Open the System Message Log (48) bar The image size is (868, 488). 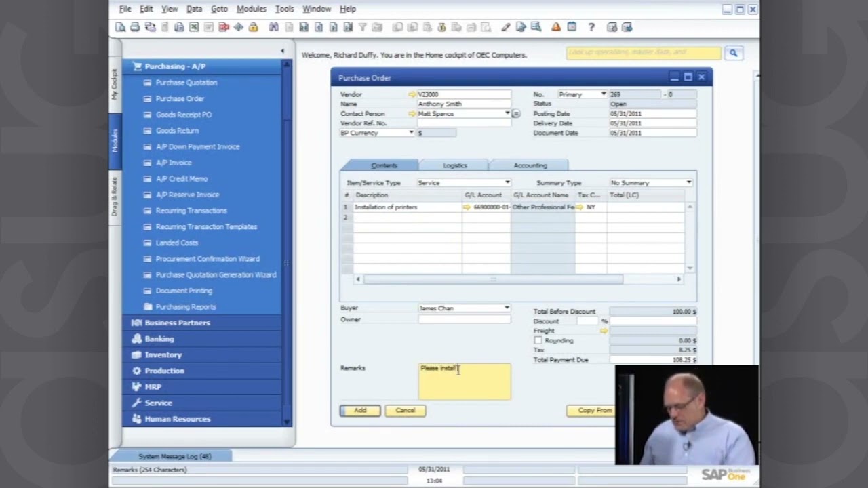click(174, 456)
